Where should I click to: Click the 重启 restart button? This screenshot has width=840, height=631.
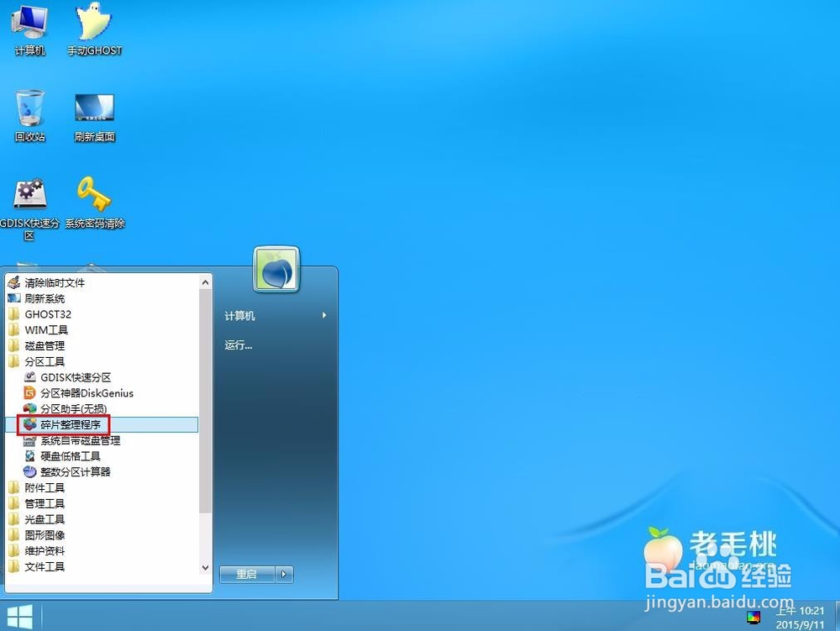pyautogui.click(x=247, y=574)
